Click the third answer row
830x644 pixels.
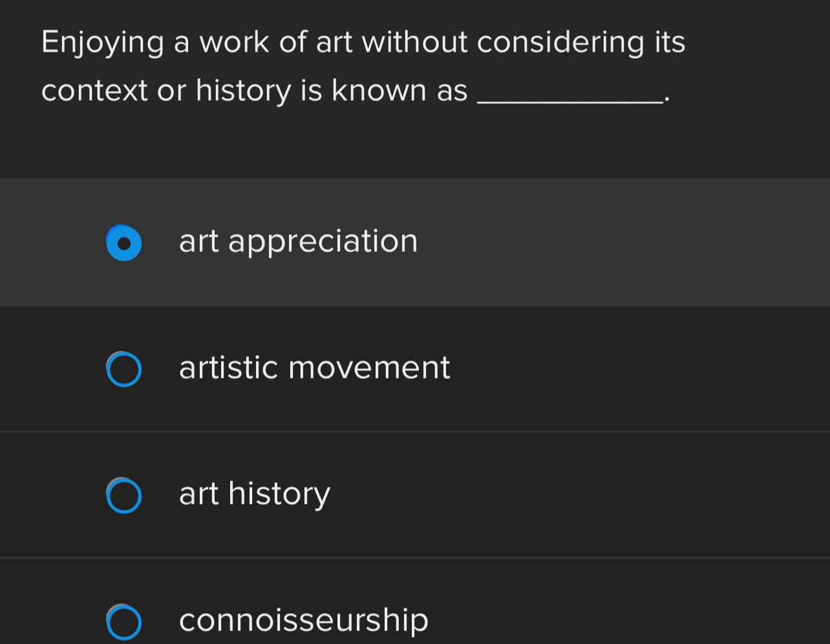pyautogui.click(x=415, y=495)
